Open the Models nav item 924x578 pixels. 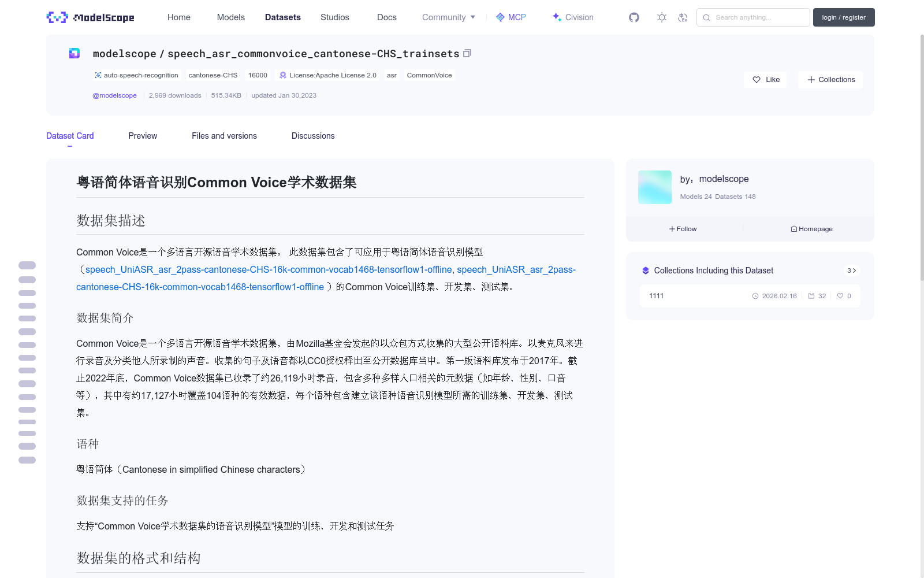pos(231,17)
